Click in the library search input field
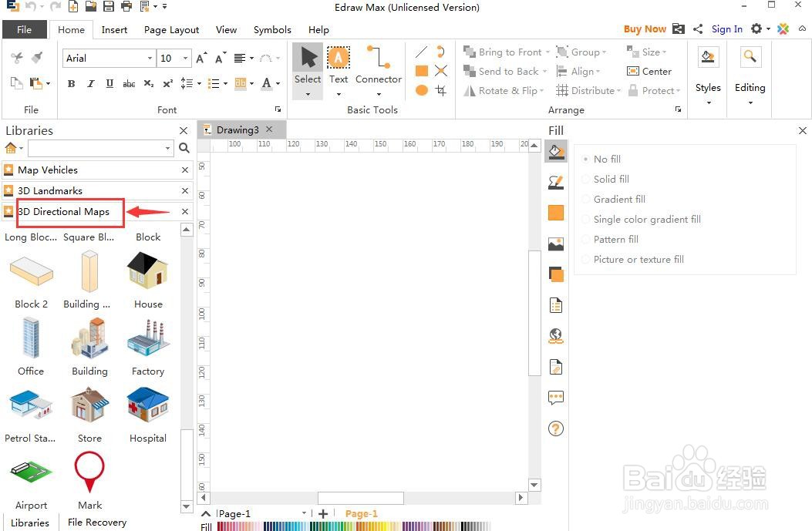 pos(97,148)
